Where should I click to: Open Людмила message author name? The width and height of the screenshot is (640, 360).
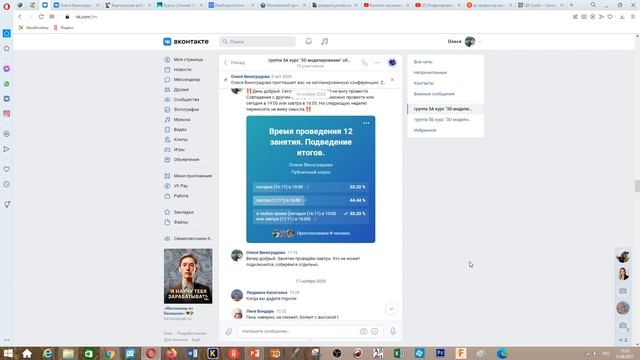pos(267,293)
